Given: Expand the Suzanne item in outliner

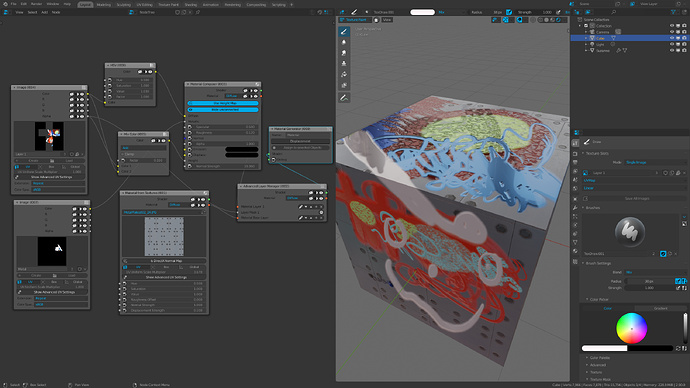Looking at the screenshot, I should click(x=586, y=51).
